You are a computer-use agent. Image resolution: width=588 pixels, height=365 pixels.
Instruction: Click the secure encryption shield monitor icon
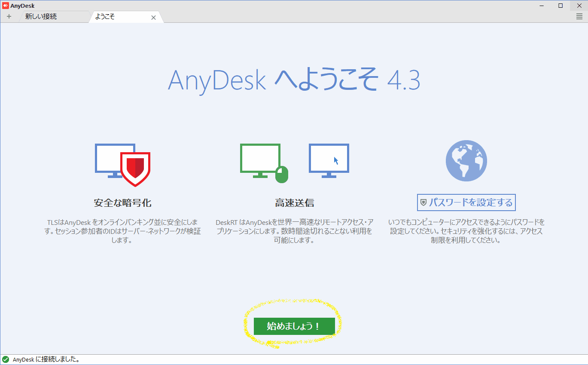122,165
